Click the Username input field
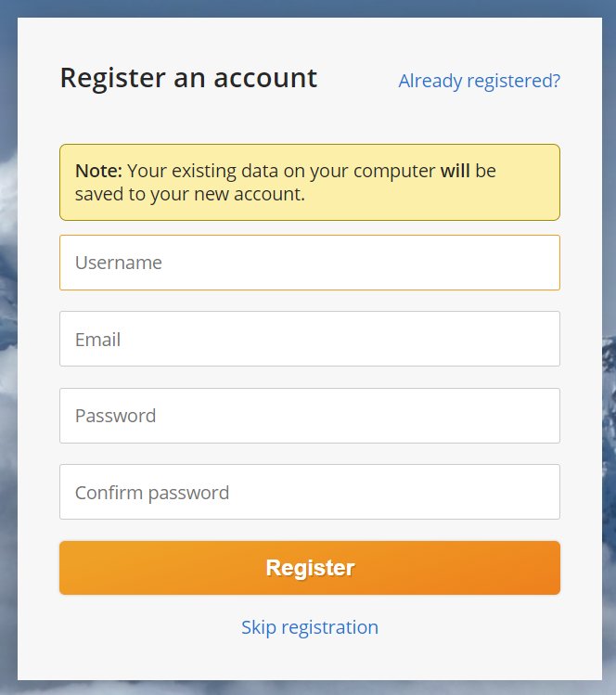The width and height of the screenshot is (616, 695). [309, 263]
